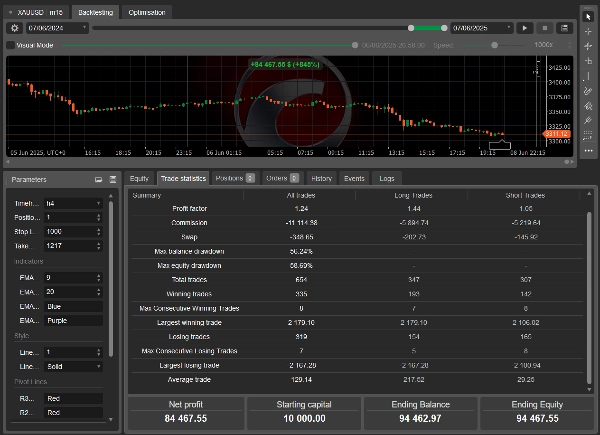Click the save report icon
The image size is (600, 435).
click(x=564, y=28)
